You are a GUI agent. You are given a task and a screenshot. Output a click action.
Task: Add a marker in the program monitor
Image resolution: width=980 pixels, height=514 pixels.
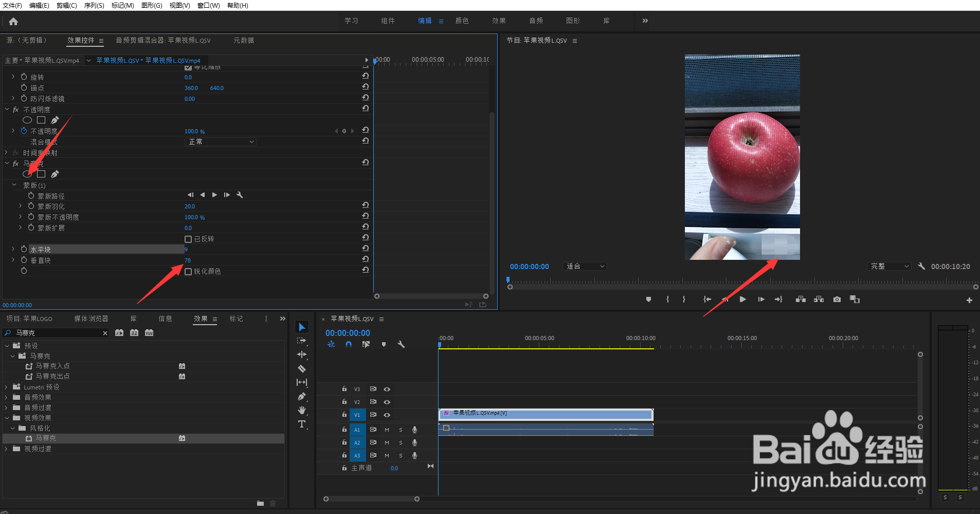pos(648,299)
